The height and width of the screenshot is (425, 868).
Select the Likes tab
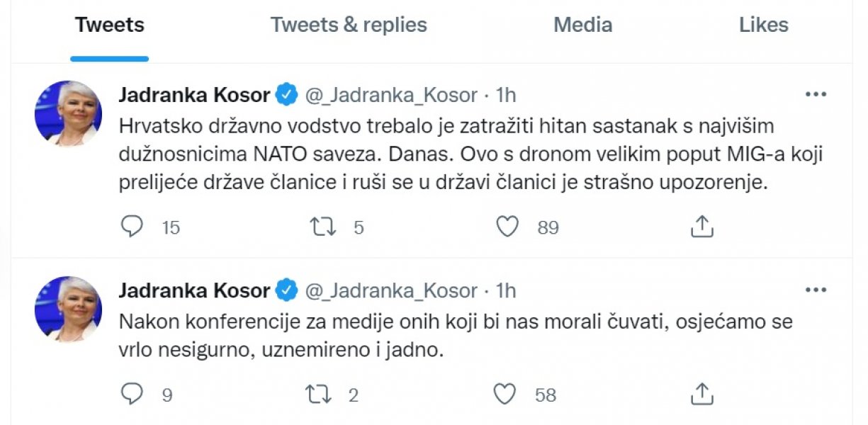[x=763, y=25]
